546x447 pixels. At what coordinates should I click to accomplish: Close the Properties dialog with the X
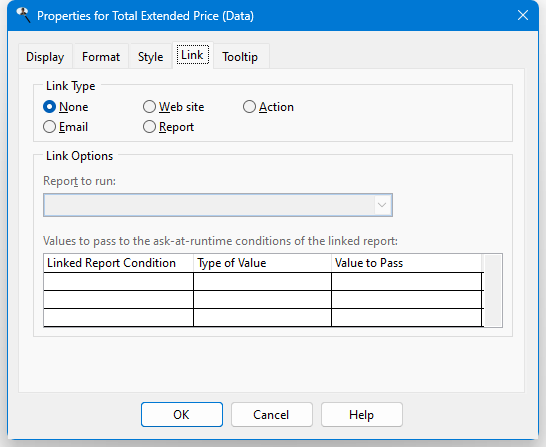coord(523,15)
